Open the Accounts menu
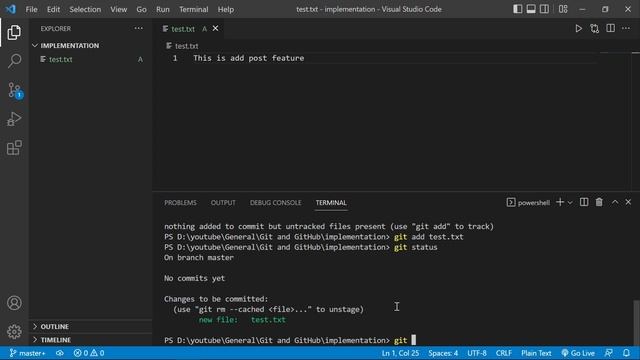The width and height of the screenshot is (640, 360). point(14,303)
